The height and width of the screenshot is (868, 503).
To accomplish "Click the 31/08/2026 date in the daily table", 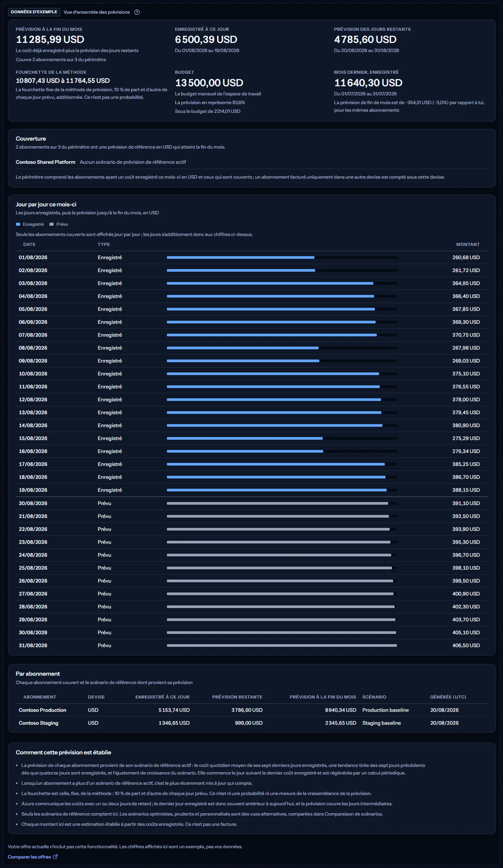I will [x=33, y=645].
